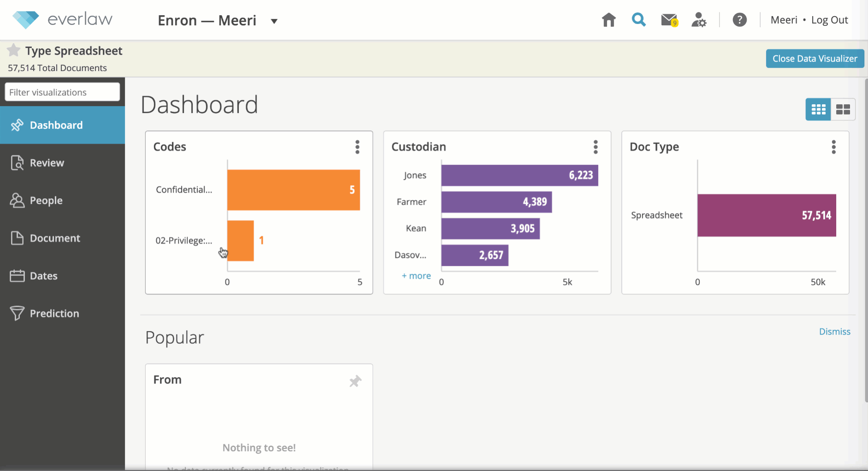Open help using the question mark icon
Screen dimensions: 868x471
(740, 19)
